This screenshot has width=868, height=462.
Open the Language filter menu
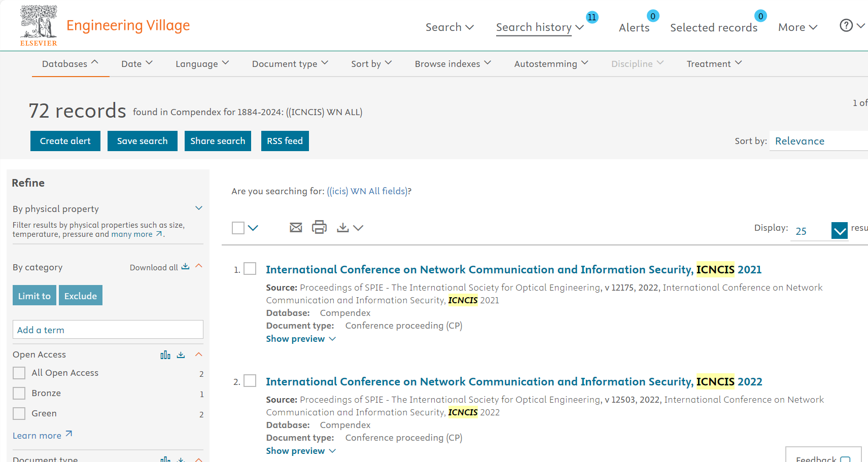[202, 64]
